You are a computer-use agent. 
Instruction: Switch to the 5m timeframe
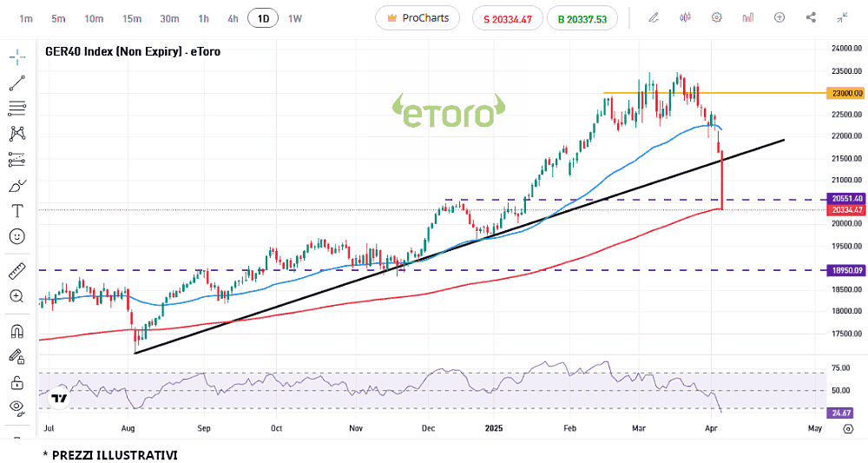(58, 19)
